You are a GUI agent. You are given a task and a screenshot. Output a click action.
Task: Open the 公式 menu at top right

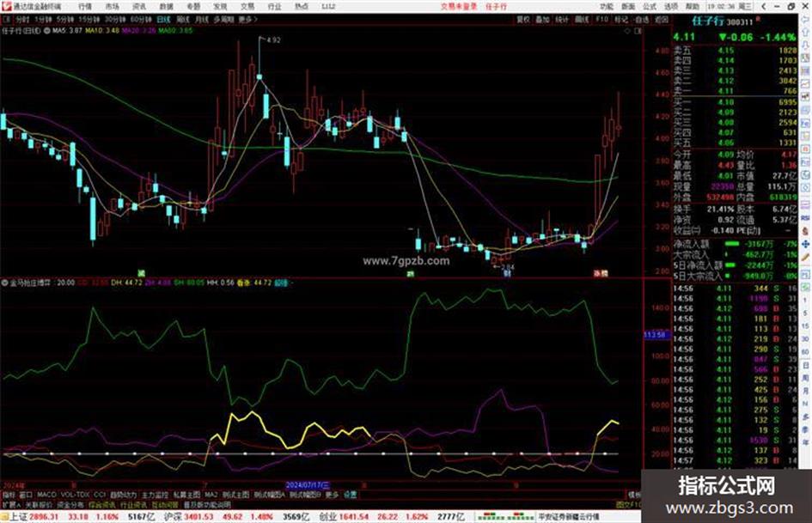(x=650, y=6)
